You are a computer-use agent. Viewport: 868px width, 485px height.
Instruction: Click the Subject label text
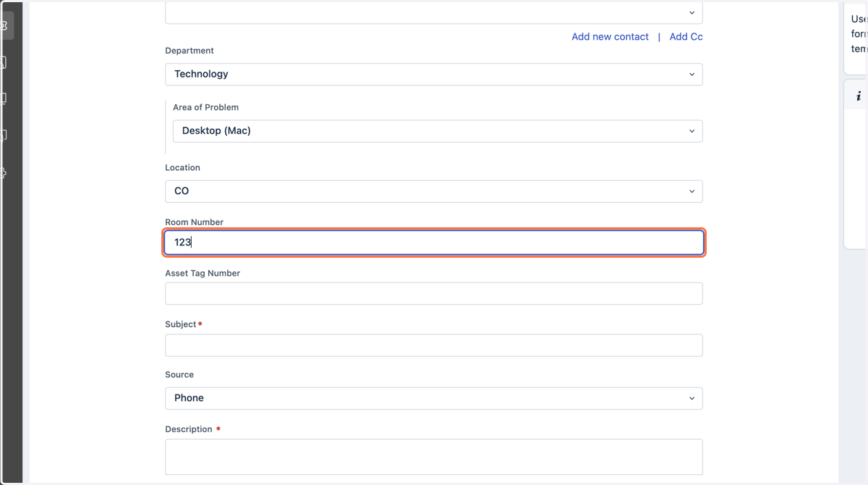coord(180,324)
